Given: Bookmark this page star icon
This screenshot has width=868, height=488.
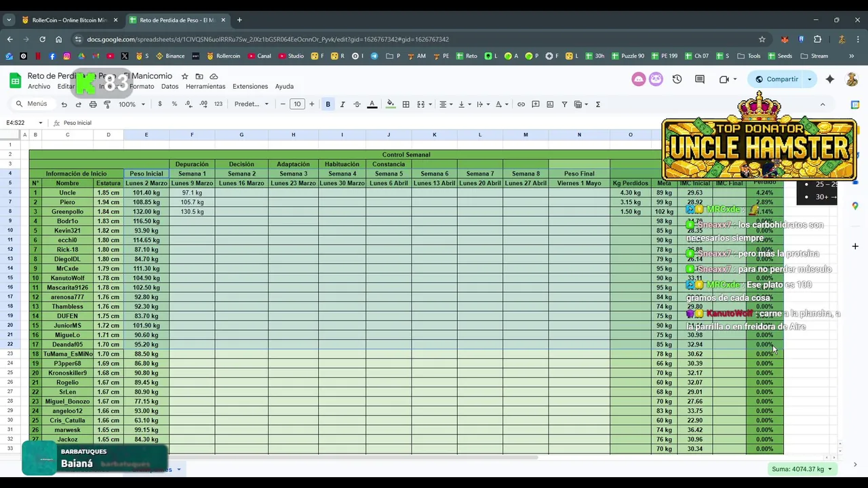Looking at the screenshot, I should pos(762,39).
